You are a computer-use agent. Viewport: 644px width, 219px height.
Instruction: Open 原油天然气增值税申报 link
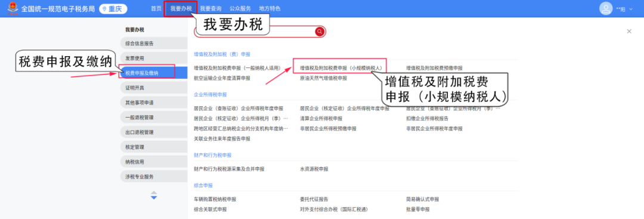323,78
